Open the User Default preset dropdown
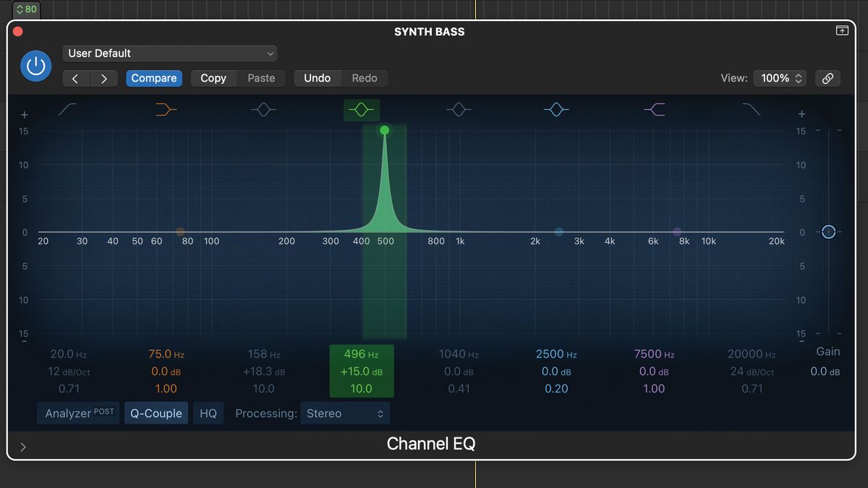Image resolution: width=868 pixels, height=488 pixels. coord(170,53)
